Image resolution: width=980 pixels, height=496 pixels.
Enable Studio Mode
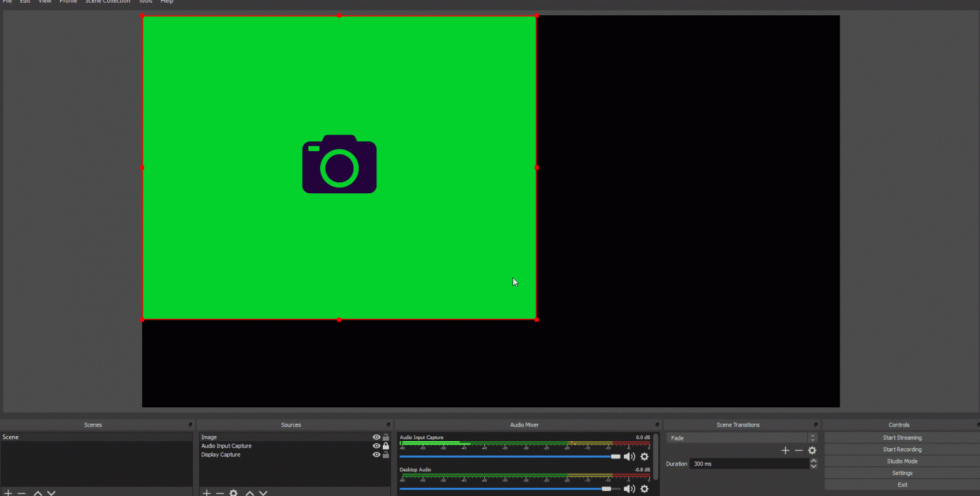pyautogui.click(x=902, y=461)
